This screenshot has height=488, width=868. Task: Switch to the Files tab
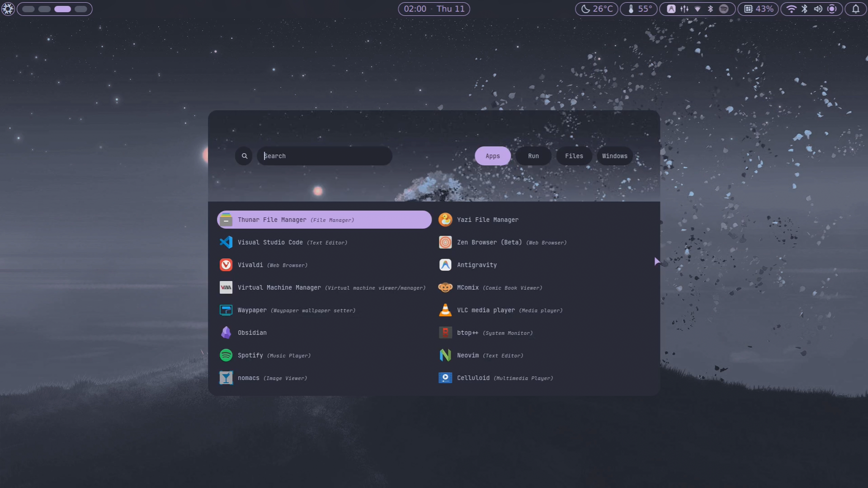(574, 156)
